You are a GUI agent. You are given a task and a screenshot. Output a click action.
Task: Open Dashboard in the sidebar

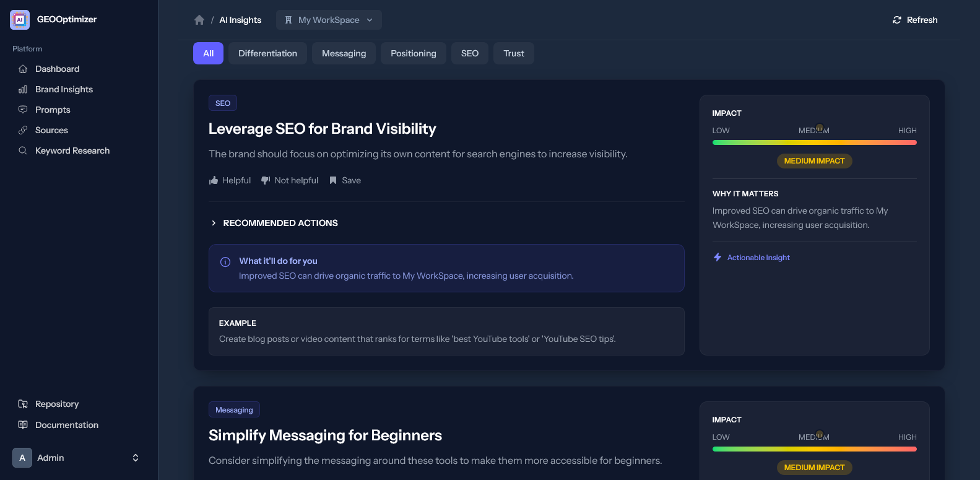coord(79,69)
